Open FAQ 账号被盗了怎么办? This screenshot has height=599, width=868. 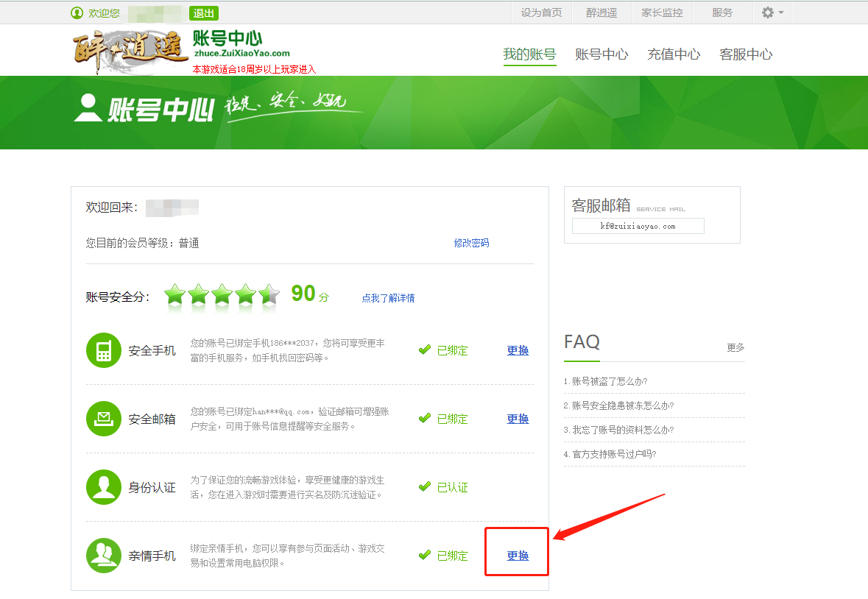[606, 381]
